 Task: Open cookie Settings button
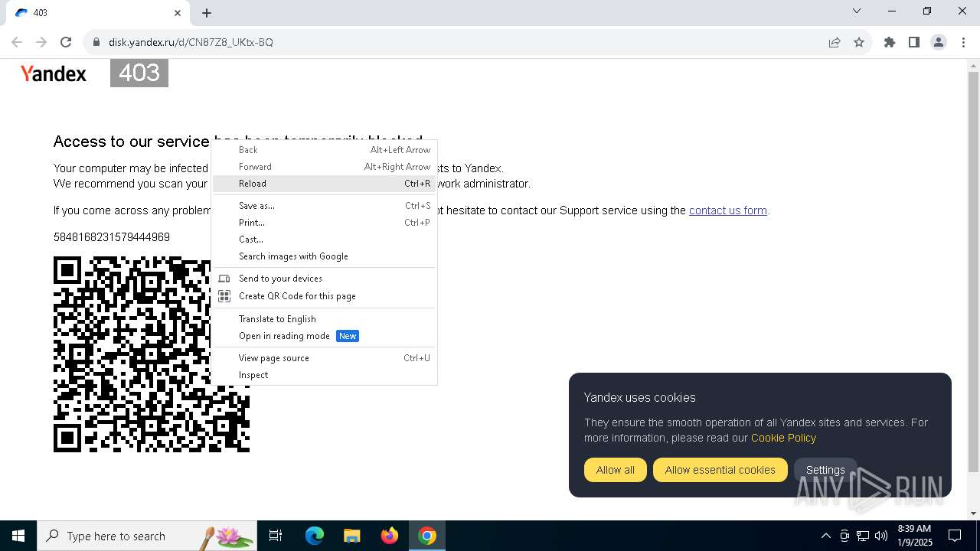click(825, 470)
